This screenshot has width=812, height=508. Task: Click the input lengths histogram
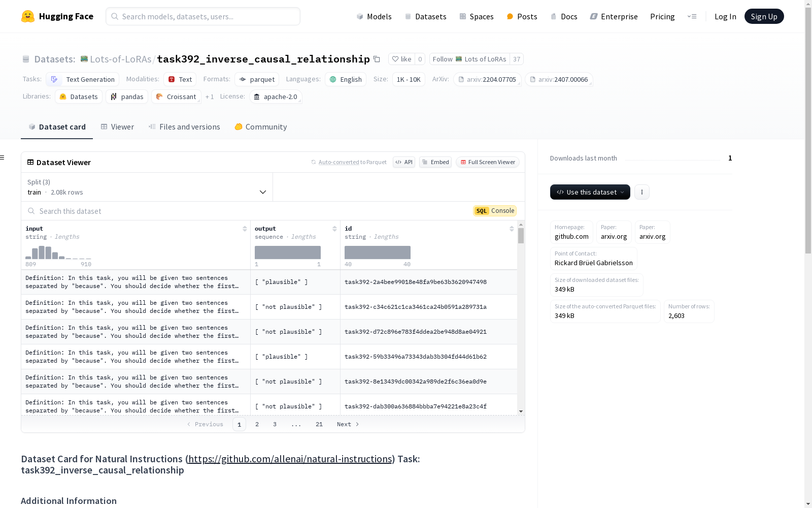point(58,252)
